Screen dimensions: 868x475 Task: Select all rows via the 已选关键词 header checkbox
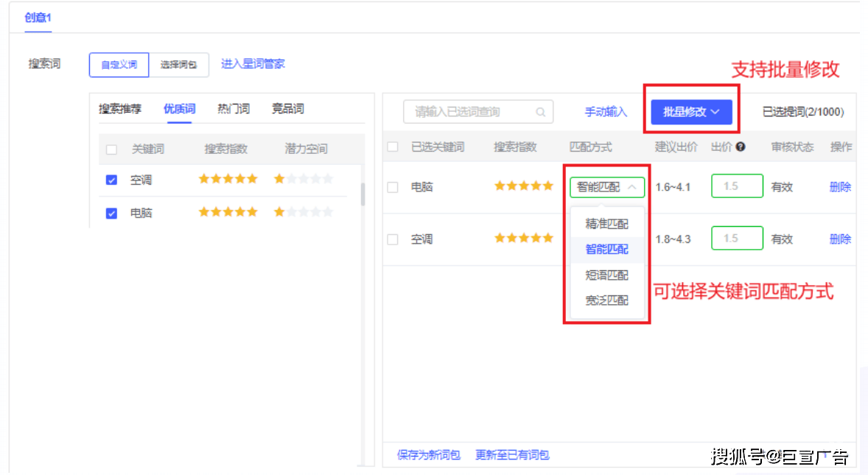point(392,147)
